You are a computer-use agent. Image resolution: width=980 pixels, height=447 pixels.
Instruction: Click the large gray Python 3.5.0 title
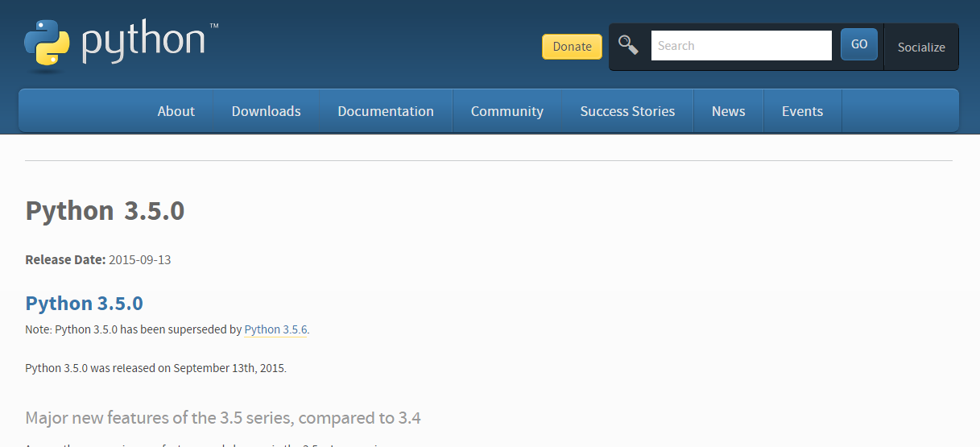105,211
